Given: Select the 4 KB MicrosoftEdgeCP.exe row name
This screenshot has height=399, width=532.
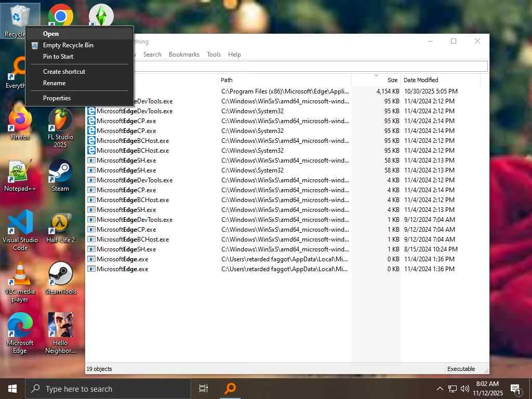Looking at the screenshot, I should [x=126, y=190].
